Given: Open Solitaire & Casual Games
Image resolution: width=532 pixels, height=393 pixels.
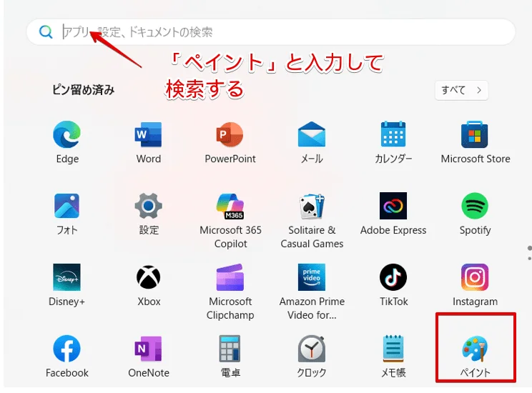Looking at the screenshot, I should (x=312, y=220).
